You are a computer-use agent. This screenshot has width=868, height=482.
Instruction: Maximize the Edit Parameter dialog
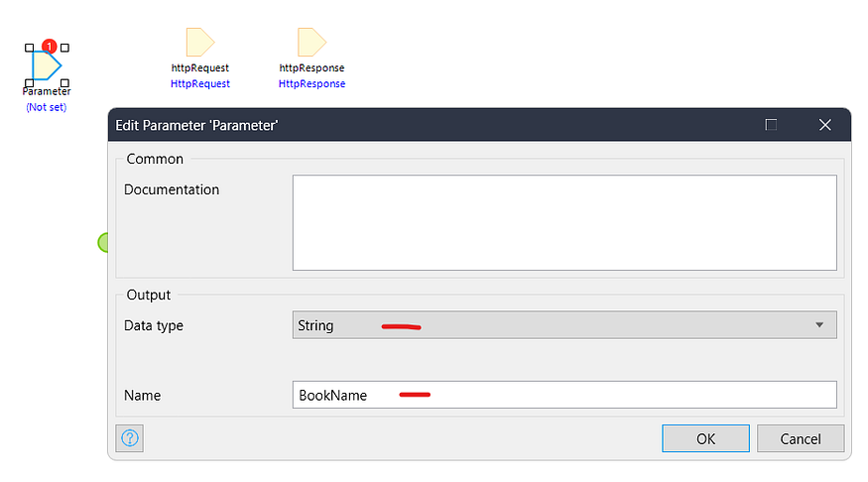(771, 125)
